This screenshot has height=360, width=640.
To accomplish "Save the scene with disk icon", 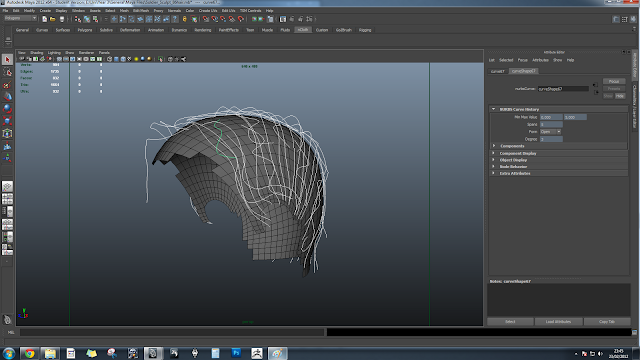I will pyautogui.click(x=62, y=19).
